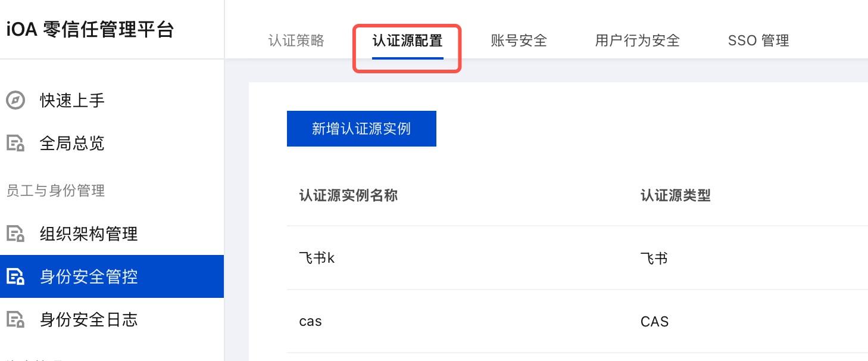868x361 pixels.
Task: Open the 快速上手 sidebar item
Action: pos(72,100)
